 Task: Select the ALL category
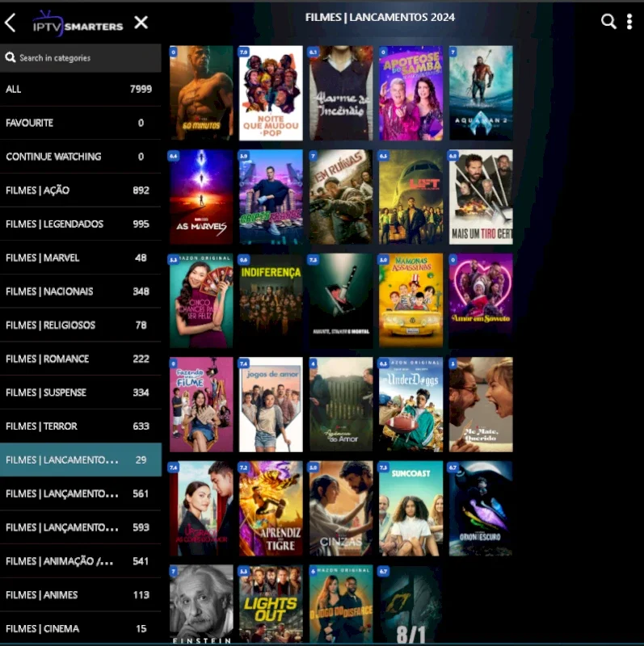80,89
